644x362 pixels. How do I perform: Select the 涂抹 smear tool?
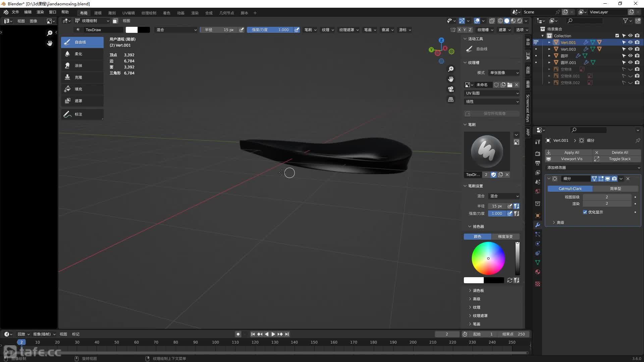(82, 66)
